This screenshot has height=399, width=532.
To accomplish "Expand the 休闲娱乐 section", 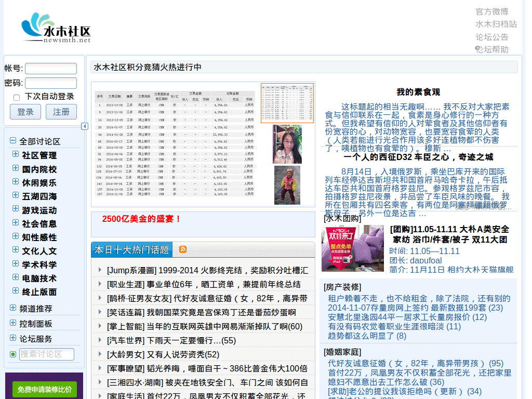I will tap(16, 182).
